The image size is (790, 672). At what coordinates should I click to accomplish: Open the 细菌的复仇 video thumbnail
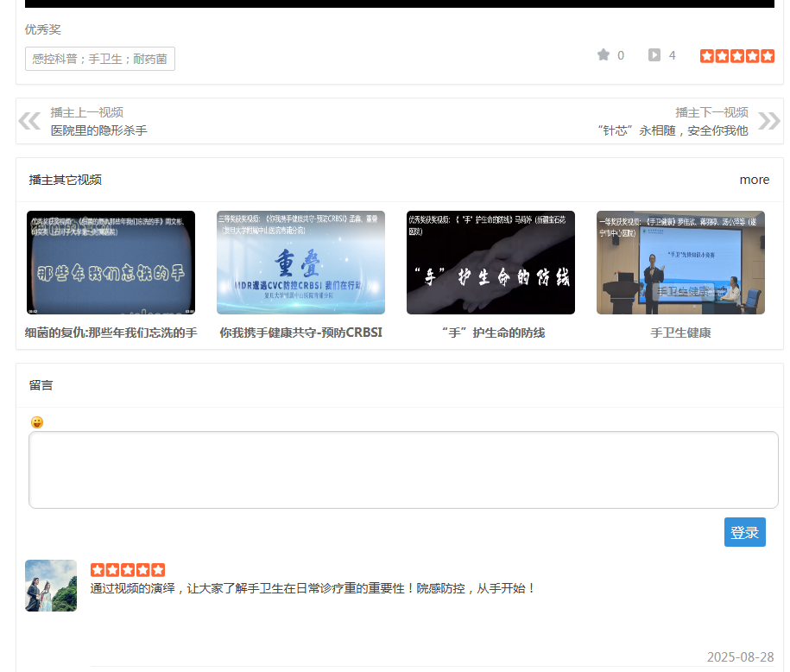pos(110,262)
